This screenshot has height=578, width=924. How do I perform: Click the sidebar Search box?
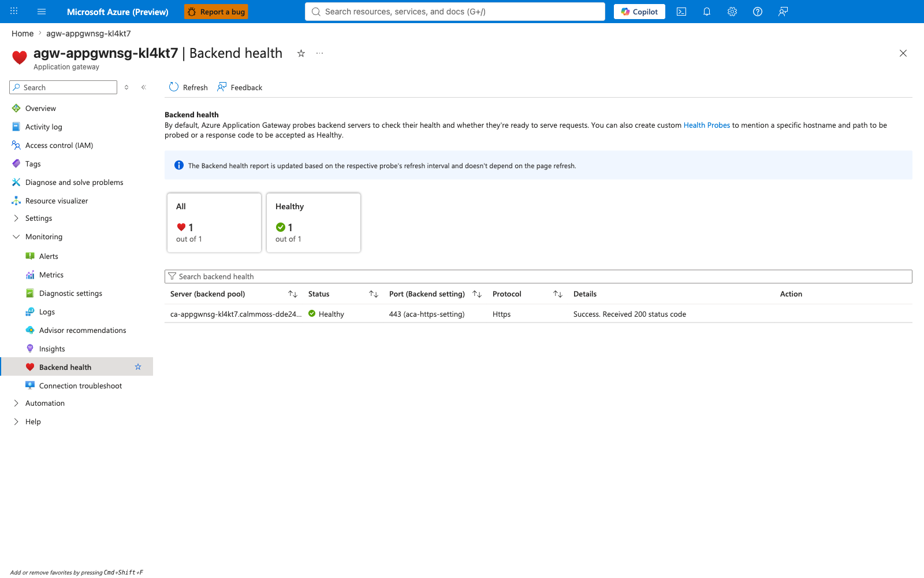(x=64, y=87)
